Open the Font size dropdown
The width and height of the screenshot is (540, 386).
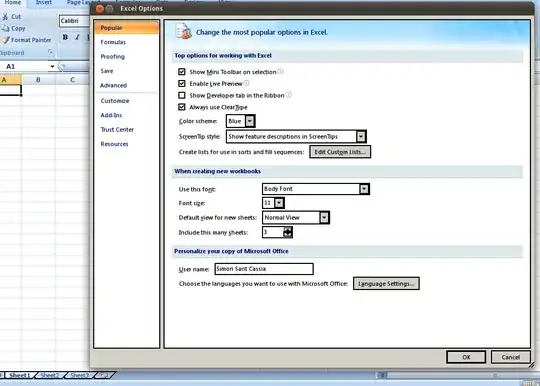pyautogui.click(x=279, y=203)
